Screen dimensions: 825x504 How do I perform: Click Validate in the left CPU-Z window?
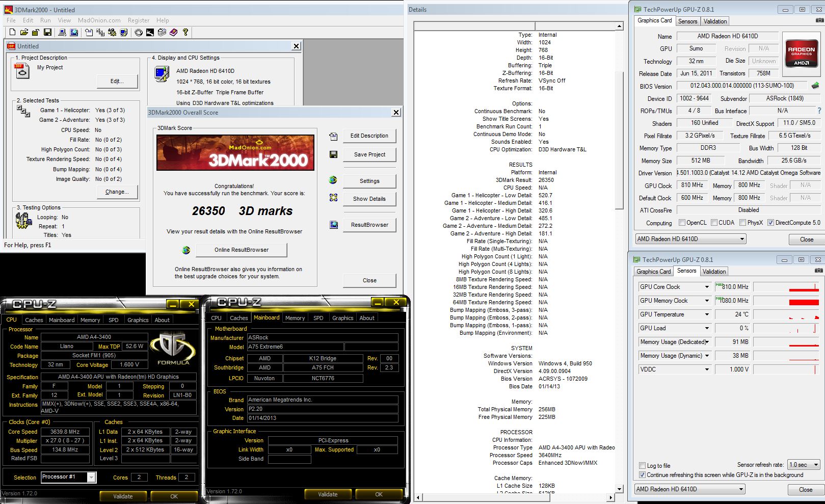pos(123,496)
